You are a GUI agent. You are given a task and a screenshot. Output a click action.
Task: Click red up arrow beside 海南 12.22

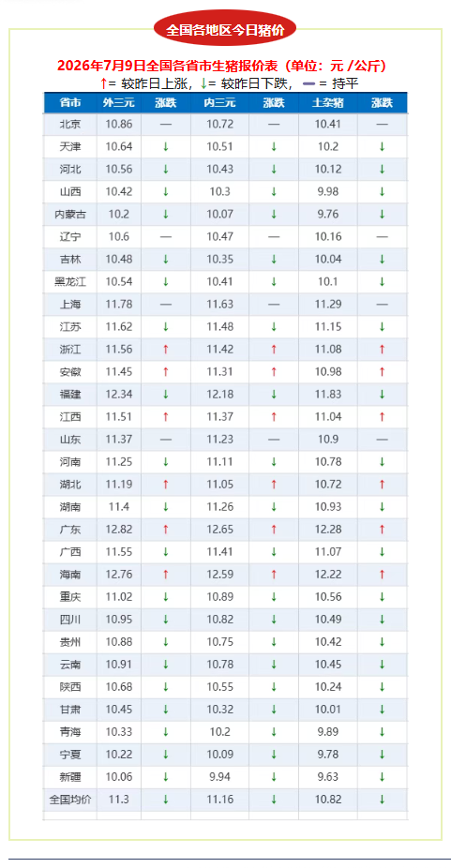click(382, 575)
